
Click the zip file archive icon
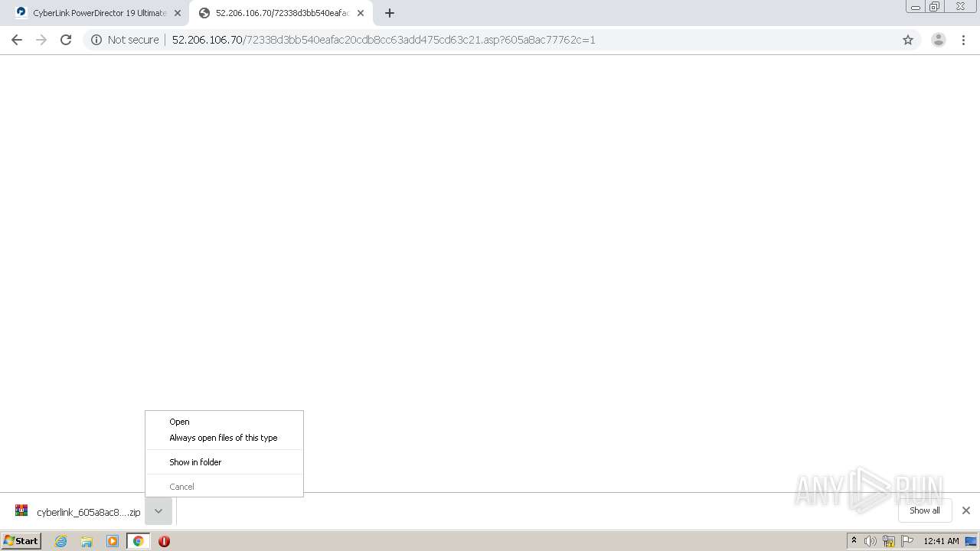(21, 511)
